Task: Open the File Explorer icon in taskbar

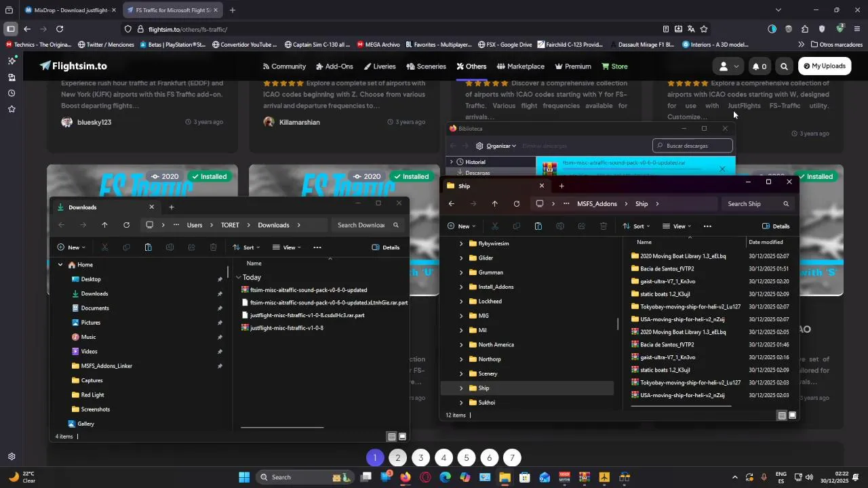Action: click(505, 477)
